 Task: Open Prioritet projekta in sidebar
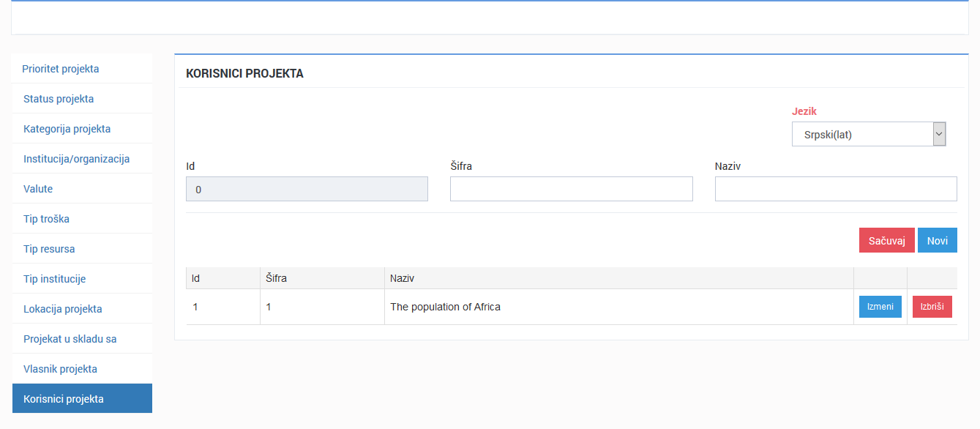[x=61, y=69]
